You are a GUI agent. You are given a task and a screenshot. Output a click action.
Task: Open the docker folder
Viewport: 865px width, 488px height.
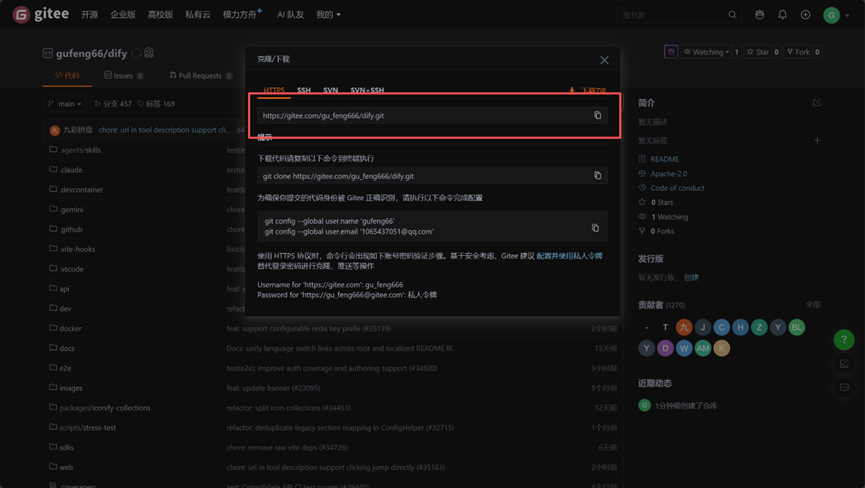pyautogui.click(x=70, y=329)
